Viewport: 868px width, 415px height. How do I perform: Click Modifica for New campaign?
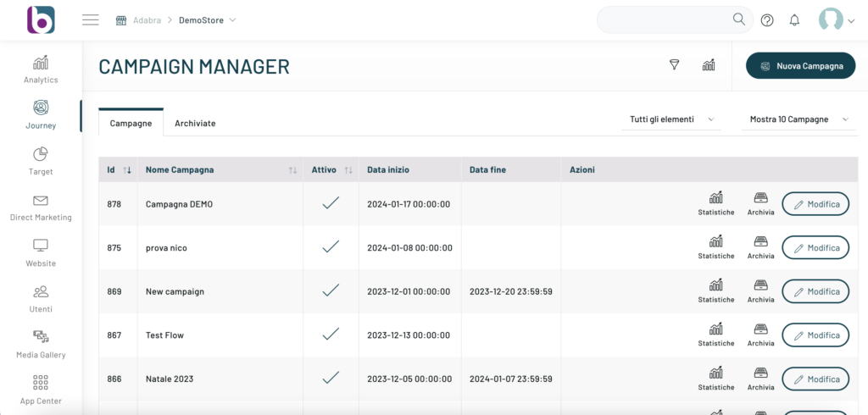coord(815,291)
